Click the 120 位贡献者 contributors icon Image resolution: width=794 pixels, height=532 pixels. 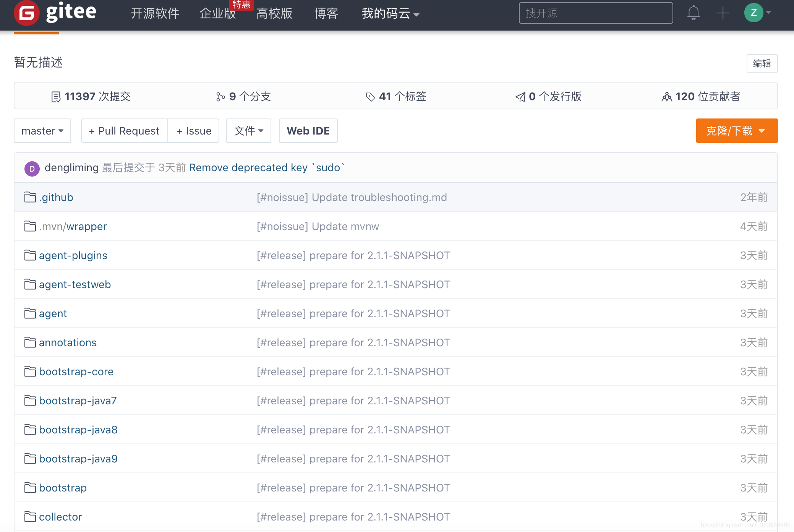[666, 97]
